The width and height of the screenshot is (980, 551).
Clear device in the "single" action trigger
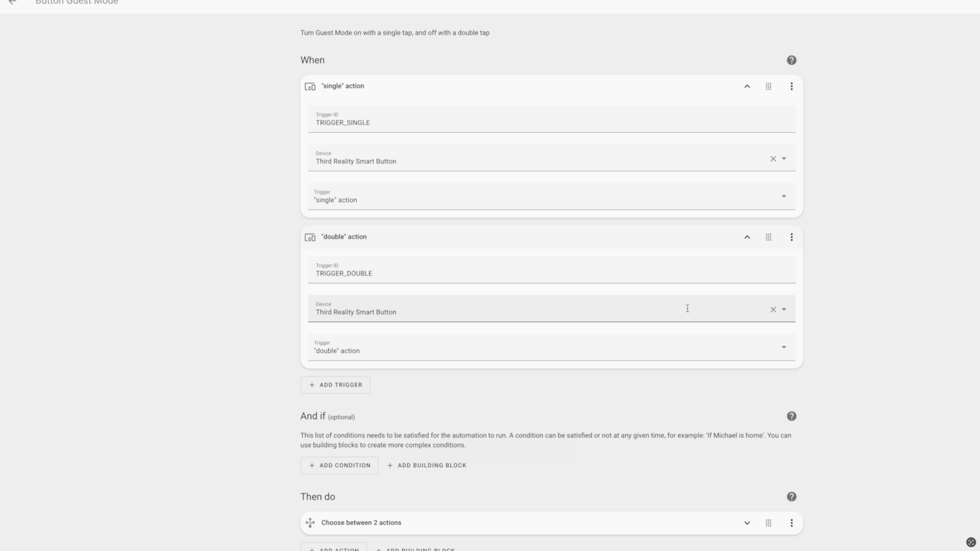coord(773,159)
